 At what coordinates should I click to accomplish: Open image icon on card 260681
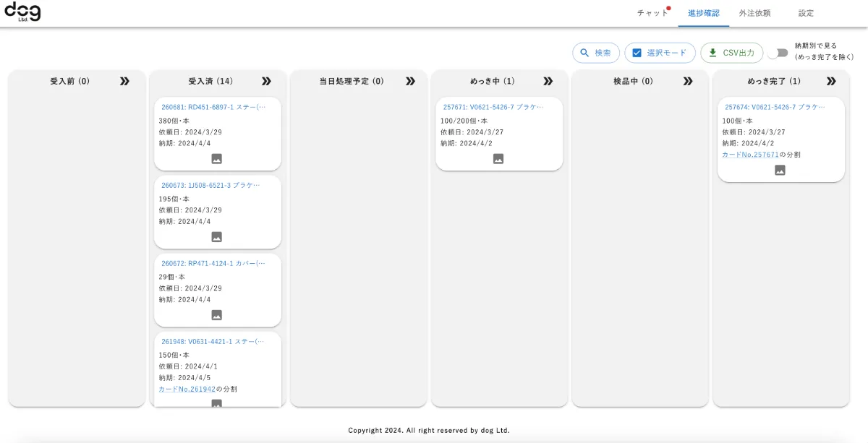click(x=216, y=159)
